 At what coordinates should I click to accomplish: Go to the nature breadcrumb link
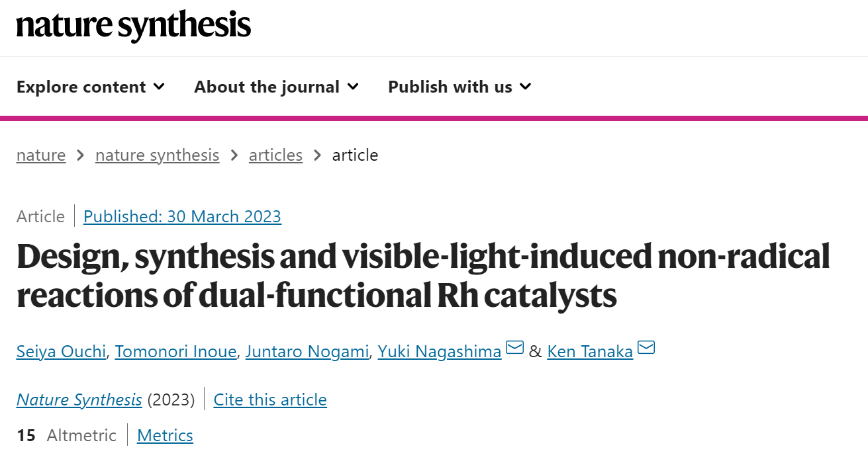tap(41, 155)
